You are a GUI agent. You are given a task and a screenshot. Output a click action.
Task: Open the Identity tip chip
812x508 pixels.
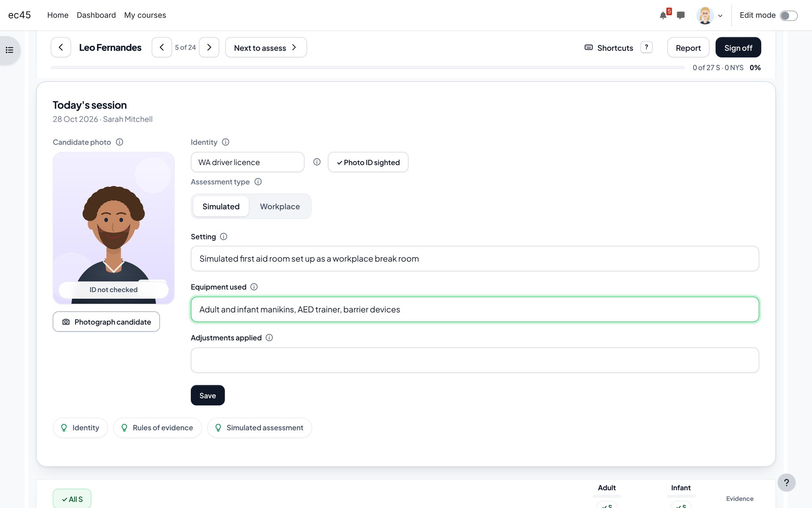80,428
